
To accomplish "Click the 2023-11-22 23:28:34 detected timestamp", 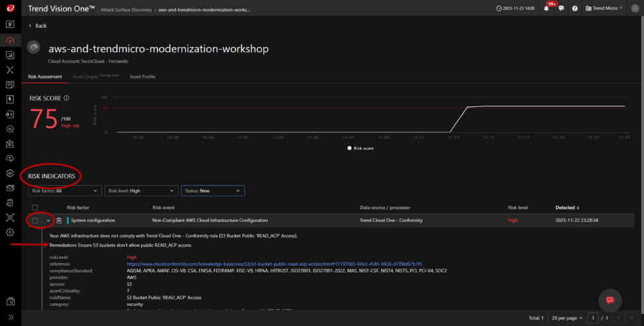I will click(577, 221).
